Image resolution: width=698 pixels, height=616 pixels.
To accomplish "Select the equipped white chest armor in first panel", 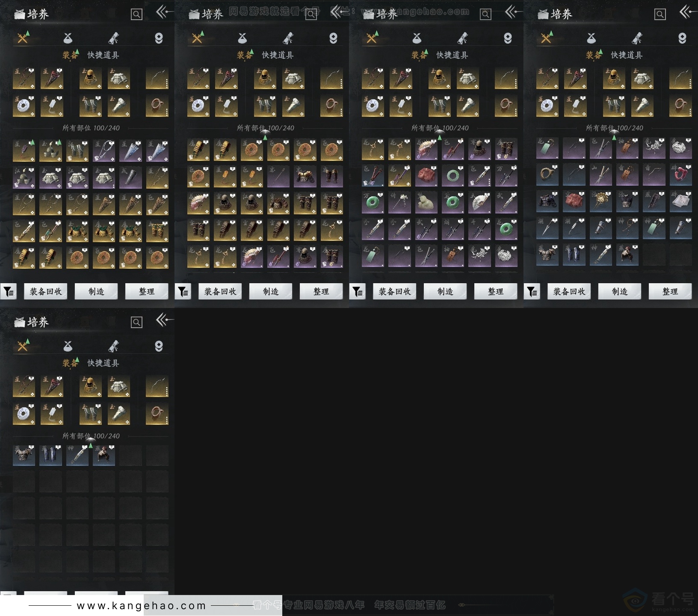I will pos(118,78).
